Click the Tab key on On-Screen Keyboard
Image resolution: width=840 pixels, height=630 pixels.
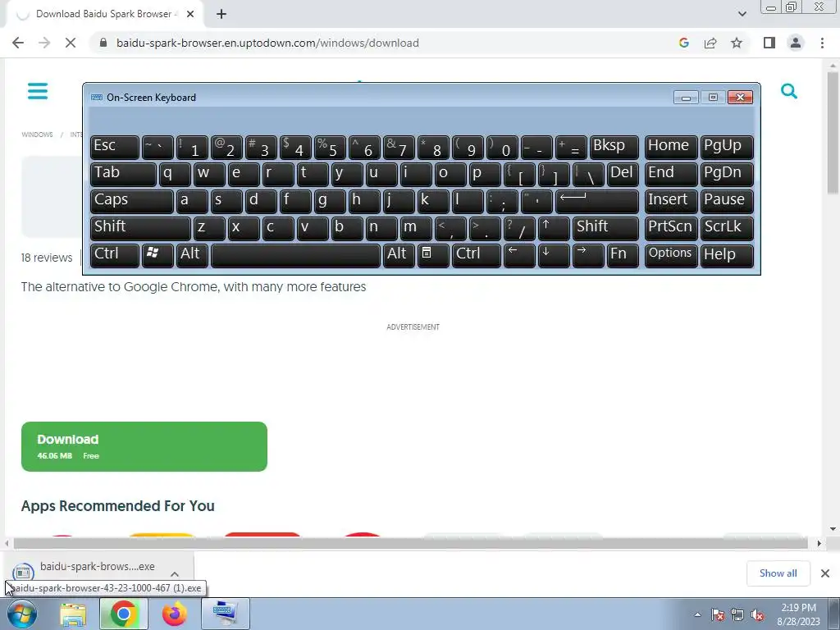(123, 174)
